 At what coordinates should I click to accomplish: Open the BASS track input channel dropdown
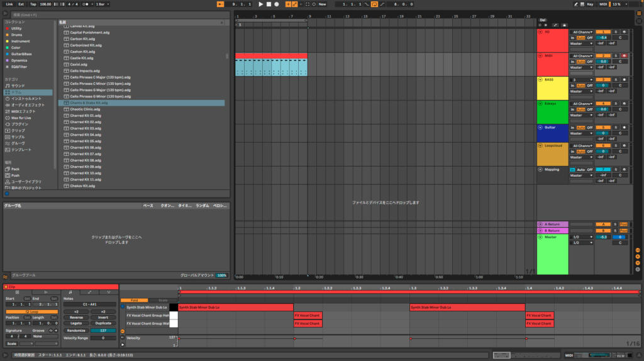(x=582, y=79)
